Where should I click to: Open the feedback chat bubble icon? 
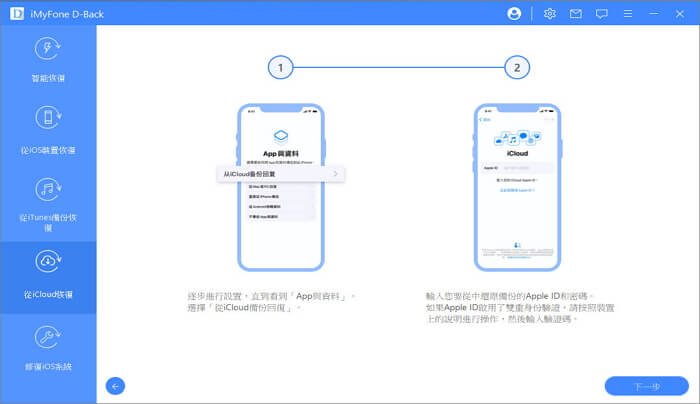pyautogui.click(x=601, y=14)
